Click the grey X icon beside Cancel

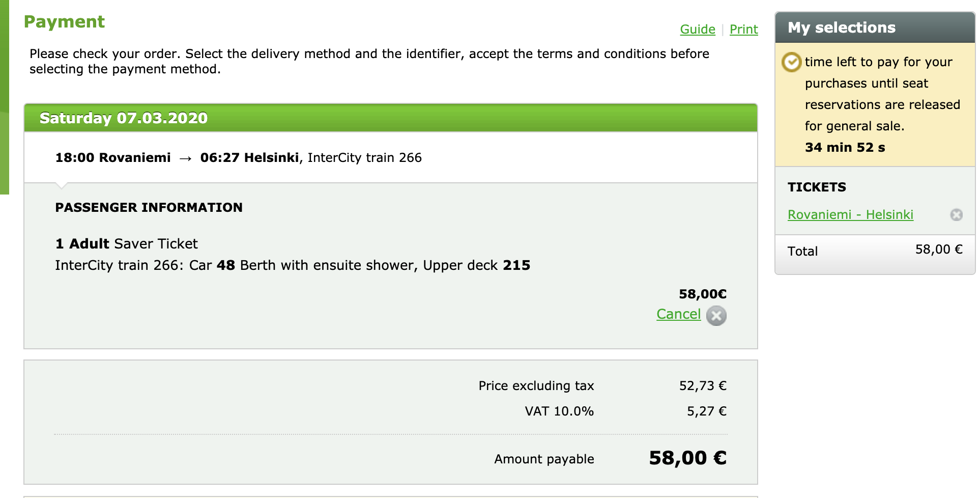716,316
